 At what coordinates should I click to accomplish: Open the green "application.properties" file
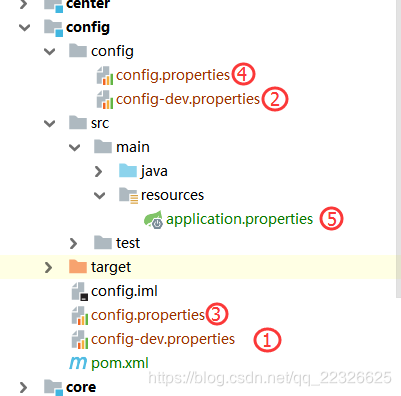click(x=240, y=220)
